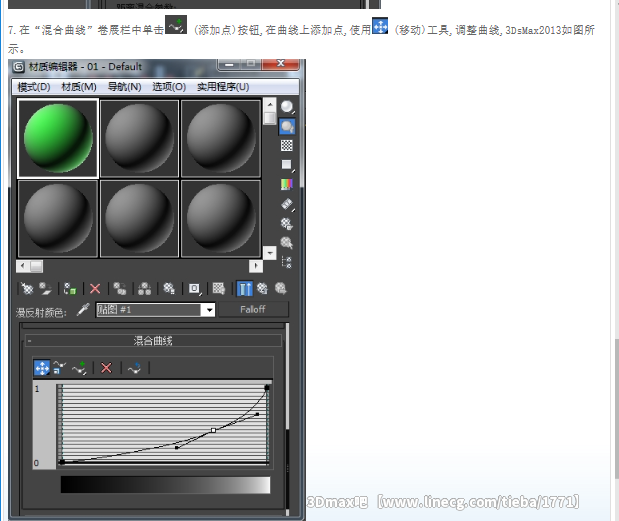This screenshot has width=619, height=521.
Task: Click Put Material to Scene icon
Action: tap(45, 289)
